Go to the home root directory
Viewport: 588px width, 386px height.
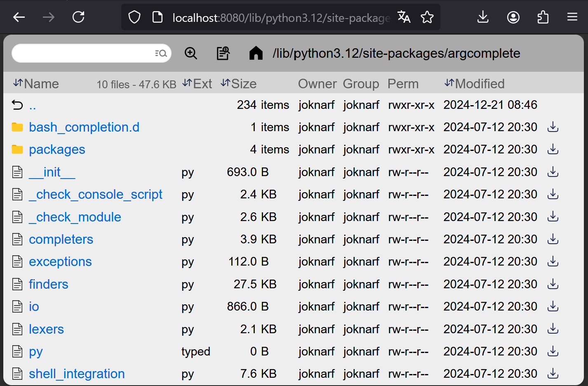click(256, 53)
